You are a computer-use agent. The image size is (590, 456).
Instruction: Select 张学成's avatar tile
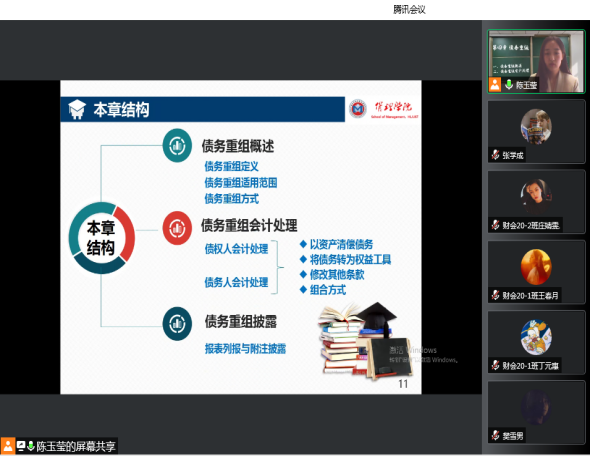[536, 131]
